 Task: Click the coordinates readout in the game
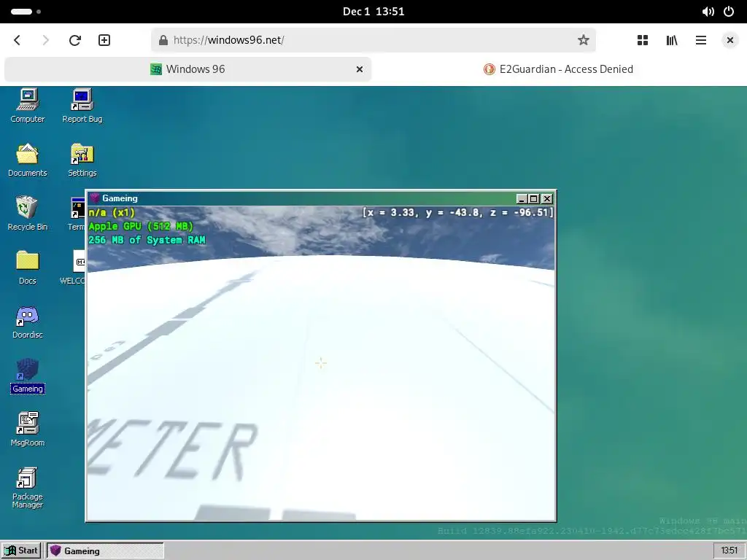point(458,212)
